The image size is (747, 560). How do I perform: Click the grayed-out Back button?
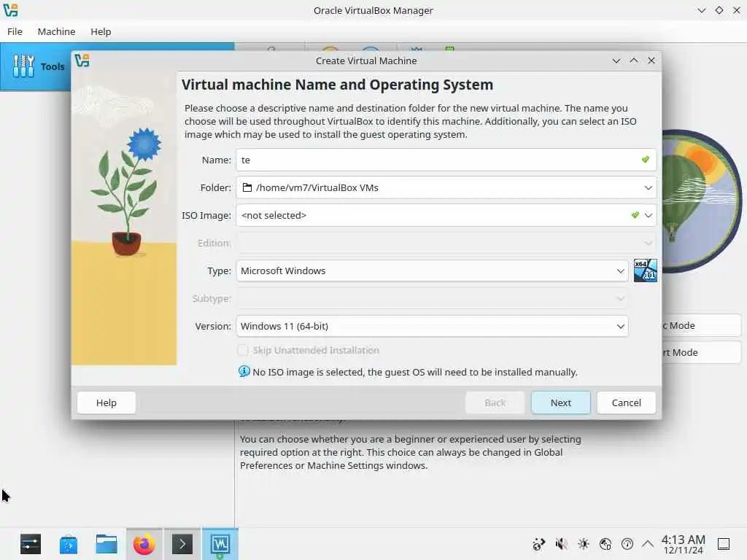tap(495, 402)
